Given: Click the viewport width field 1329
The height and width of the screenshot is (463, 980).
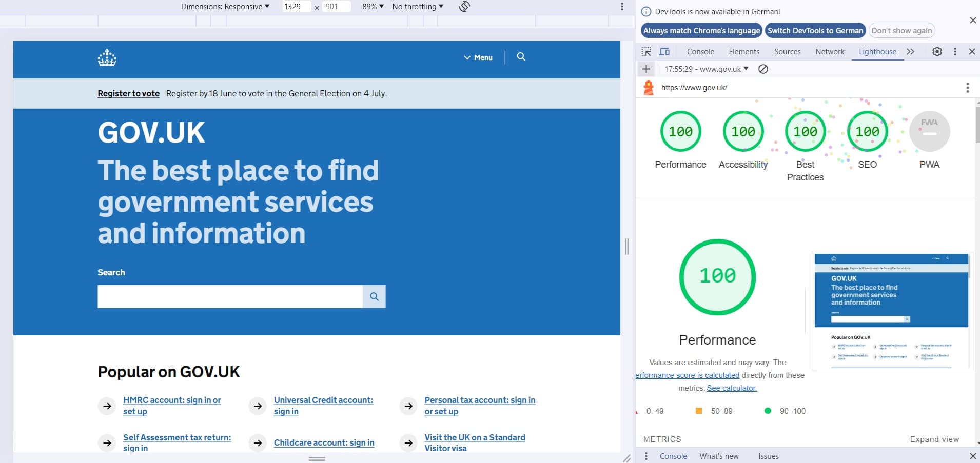Looking at the screenshot, I should click(x=296, y=7).
